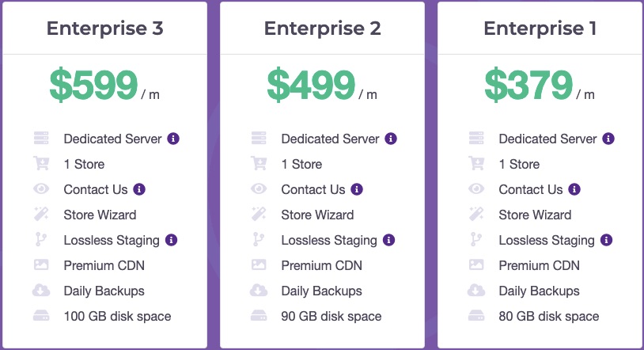Viewport: 644px width, 350px height.
Task: Show Lossless Staging info in Enterprise 3
Action: [x=171, y=240]
